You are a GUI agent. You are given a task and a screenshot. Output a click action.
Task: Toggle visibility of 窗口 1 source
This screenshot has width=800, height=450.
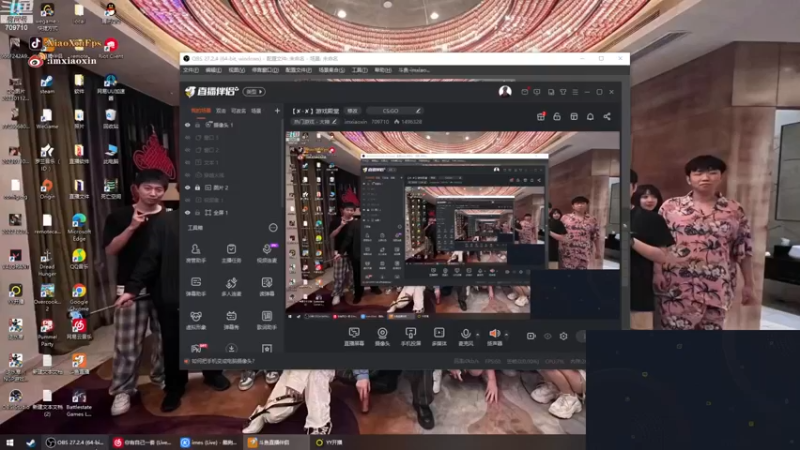[x=188, y=138]
